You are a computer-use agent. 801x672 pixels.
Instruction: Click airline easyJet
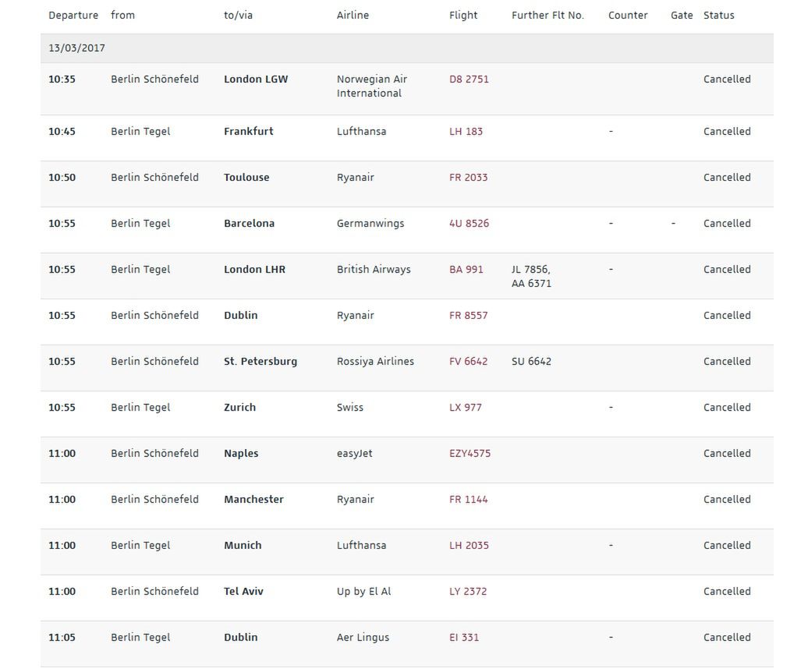[x=354, y=454]
